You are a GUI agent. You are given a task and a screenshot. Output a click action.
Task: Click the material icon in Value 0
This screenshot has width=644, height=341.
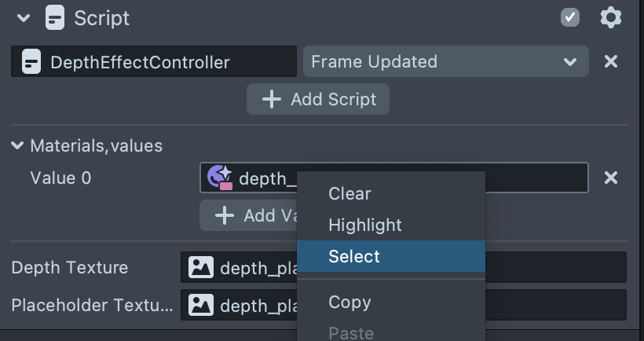(219, 178)
